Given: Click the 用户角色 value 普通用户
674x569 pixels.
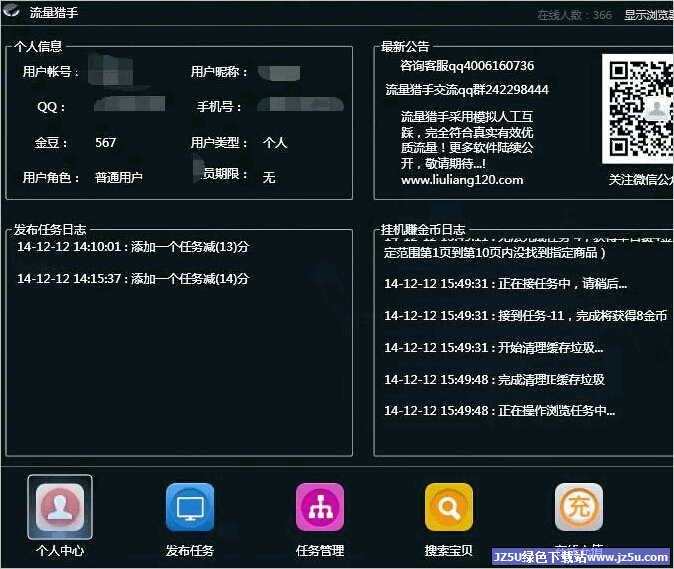Looking at the screenshot, I should pyautogui.click(x=119, y=177).
